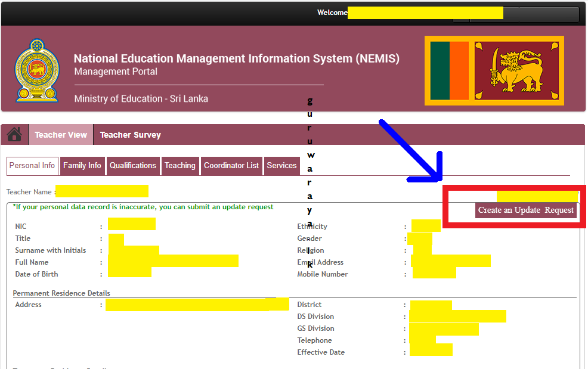Click the permanent residence Address field
588x369 pixels.
click(x=197, y=304)
